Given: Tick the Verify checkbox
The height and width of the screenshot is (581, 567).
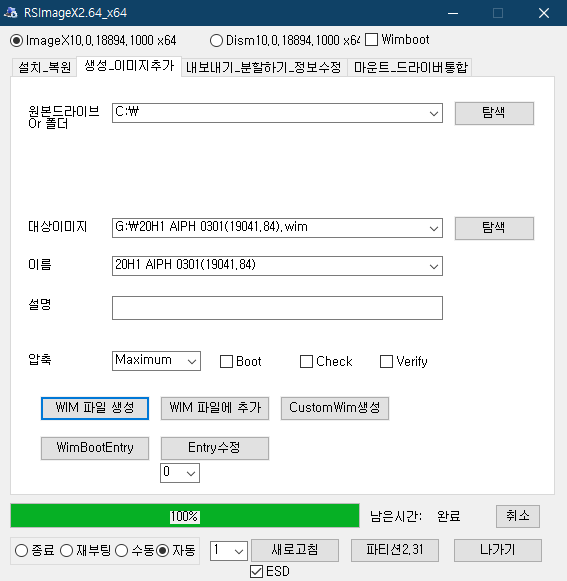Looking at the screenshot, I should (x=386, y=362).
